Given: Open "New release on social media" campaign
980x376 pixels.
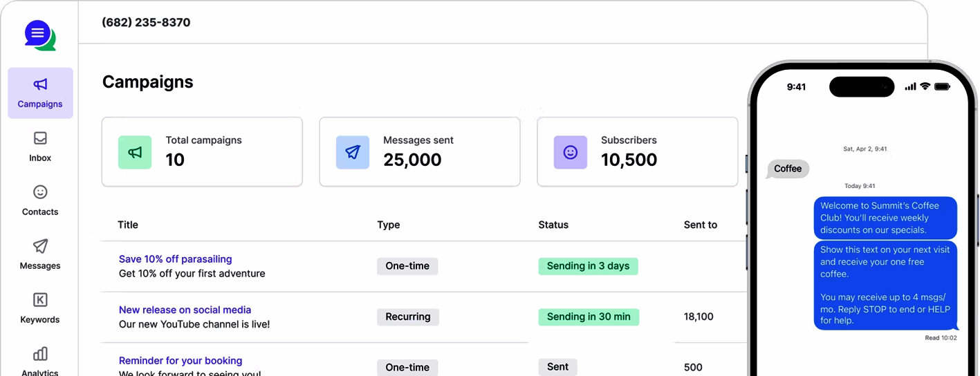Looking at the screenshot, I should [185, 310].
